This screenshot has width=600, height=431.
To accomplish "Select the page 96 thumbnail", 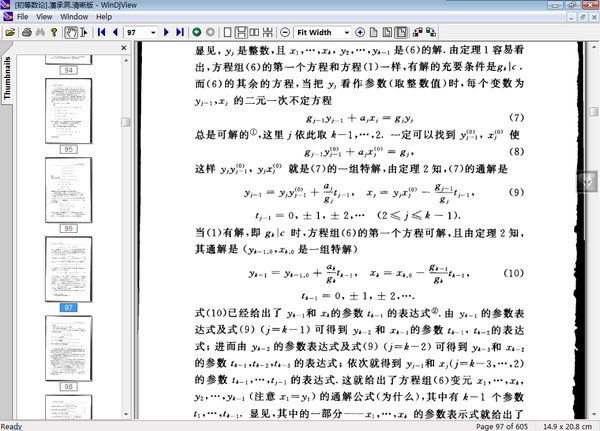I will point(68,190).
